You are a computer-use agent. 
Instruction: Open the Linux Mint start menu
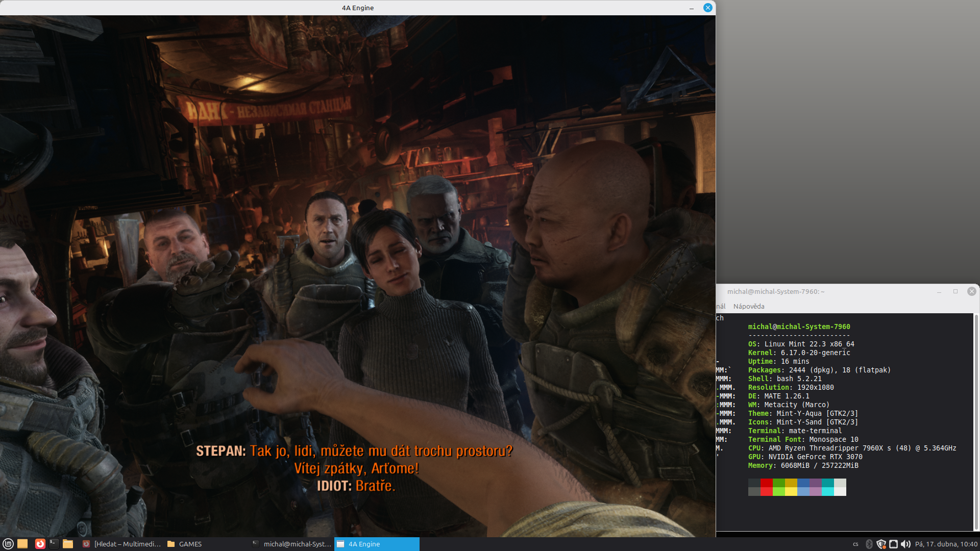[8, 544]
